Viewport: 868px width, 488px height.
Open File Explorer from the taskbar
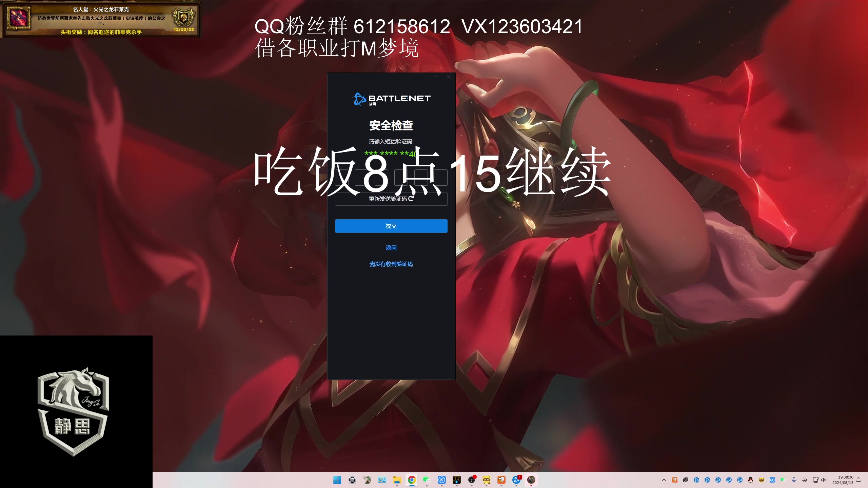(397, 480)
